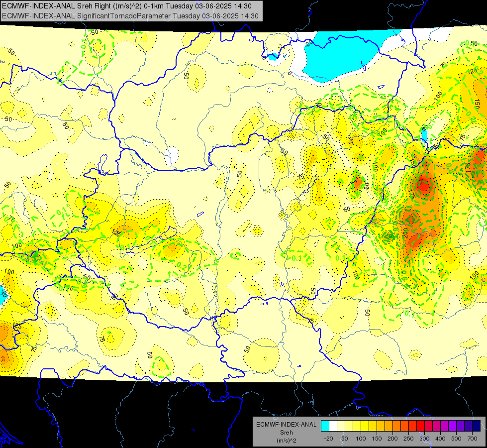Click the '200' contour label on the map
The width and height of the screenshot is (487, 448).
(x=405, y=232)
